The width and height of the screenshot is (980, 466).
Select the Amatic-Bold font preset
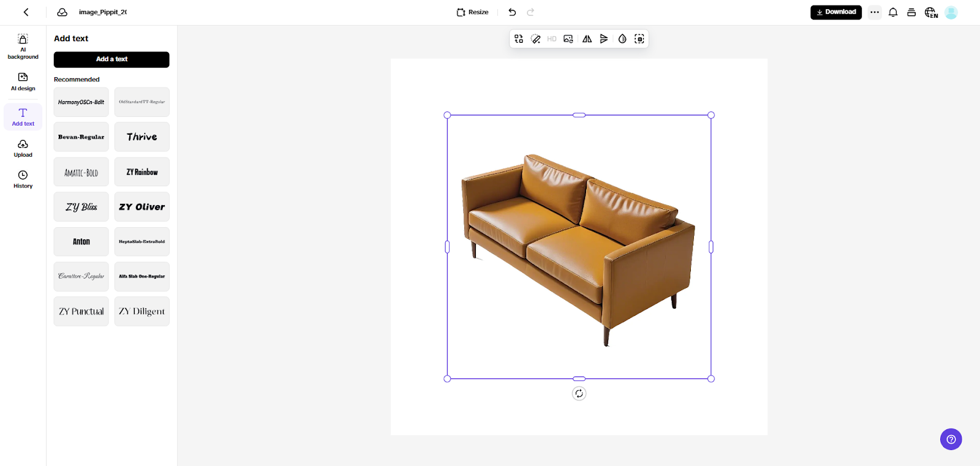81,172
